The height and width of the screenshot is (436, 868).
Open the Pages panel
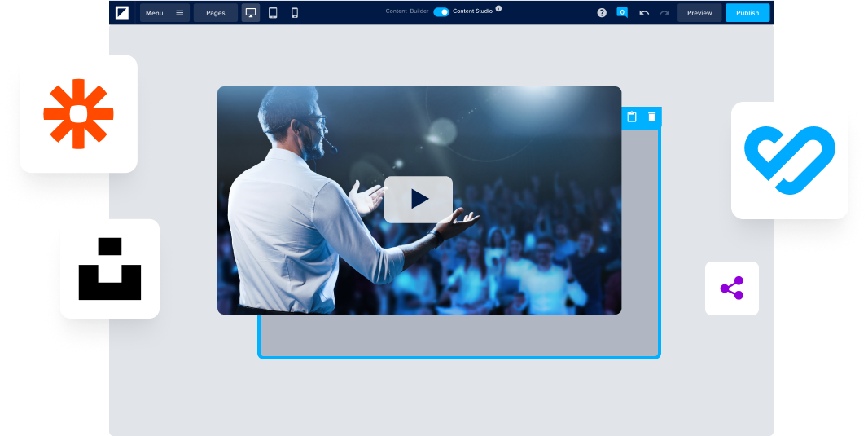(x=216, y=13)
